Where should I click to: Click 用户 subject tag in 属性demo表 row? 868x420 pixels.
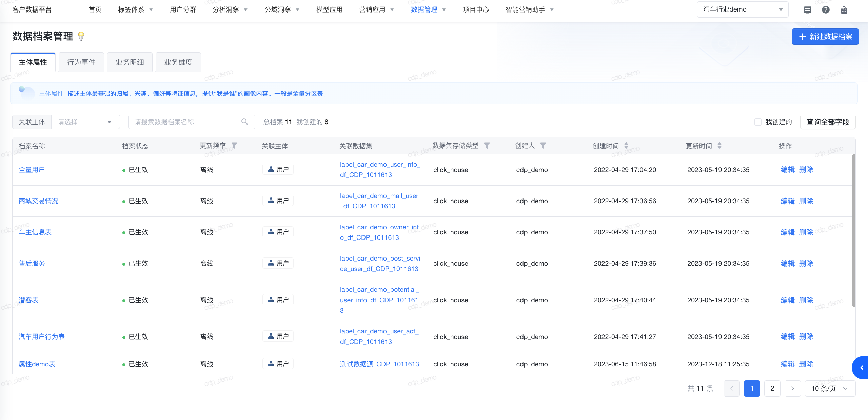coord(278,364)
